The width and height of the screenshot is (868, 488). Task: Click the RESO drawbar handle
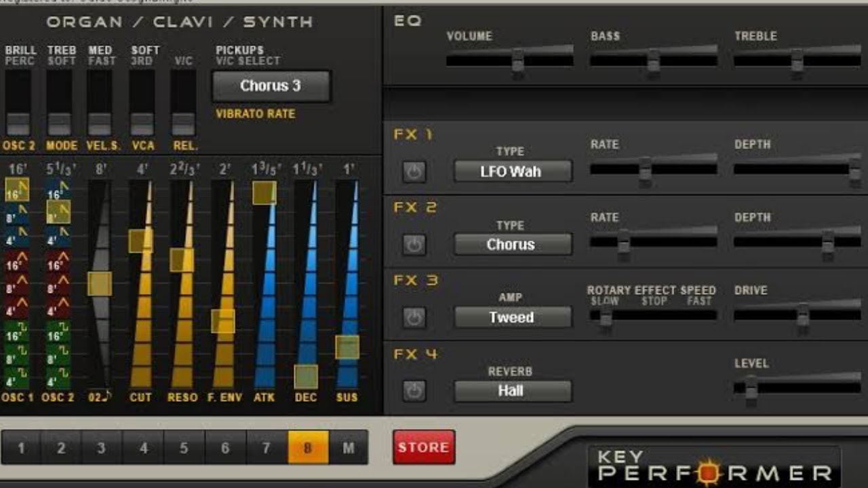pos(182,260)
